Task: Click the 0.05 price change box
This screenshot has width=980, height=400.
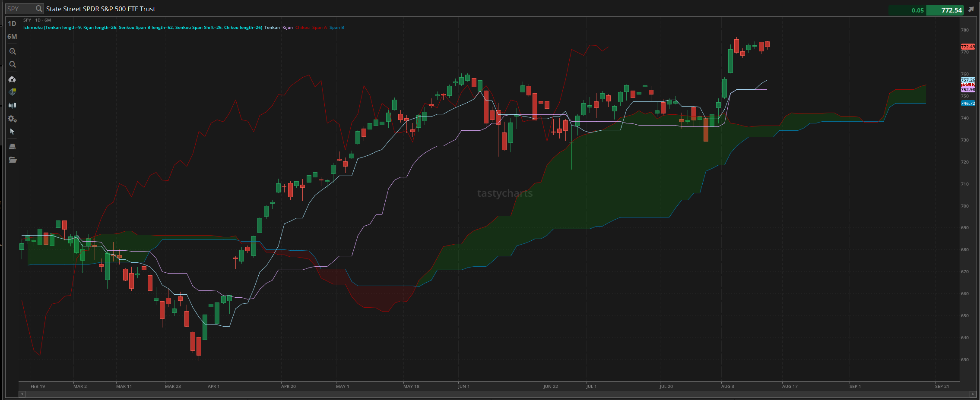Action: (907, 10)
